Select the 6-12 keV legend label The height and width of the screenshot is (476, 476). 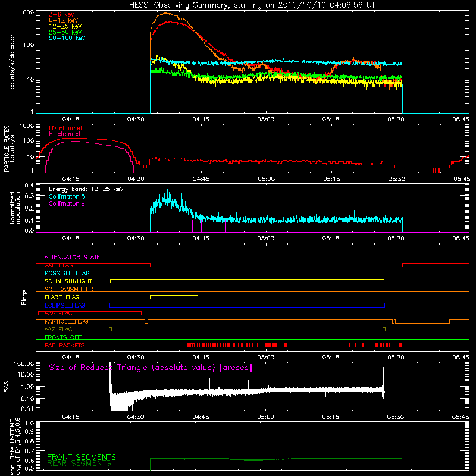pos(64,20)
